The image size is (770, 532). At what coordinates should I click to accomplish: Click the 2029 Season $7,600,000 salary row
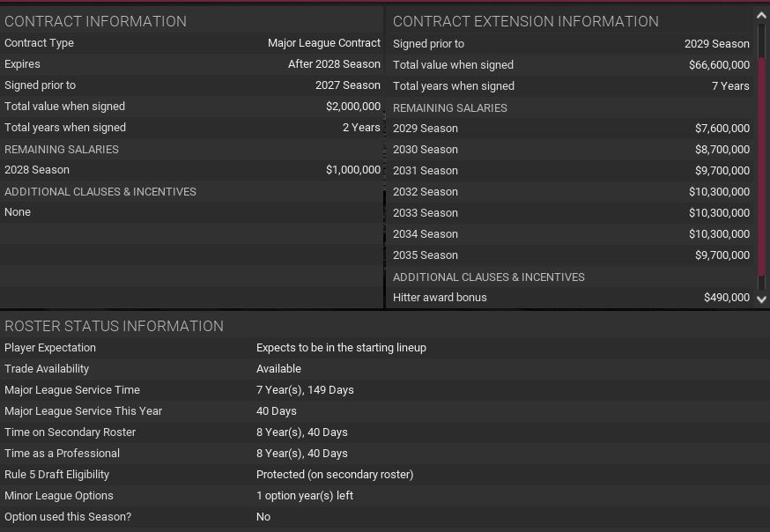tap(571, 129)
